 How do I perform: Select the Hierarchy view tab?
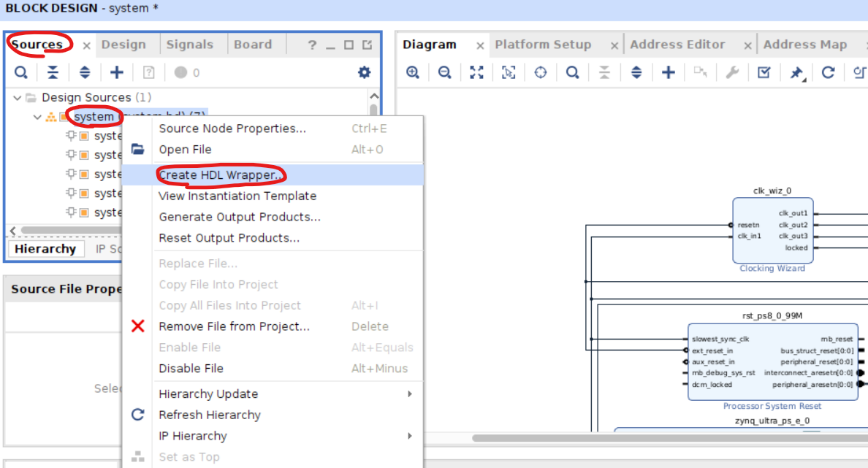[45, 249]
